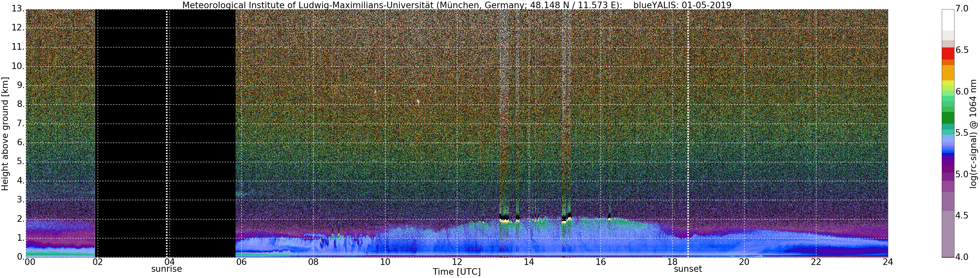Click the 6.5 tick label on the colorbar

pyautogui.click(x=962, y=50)
